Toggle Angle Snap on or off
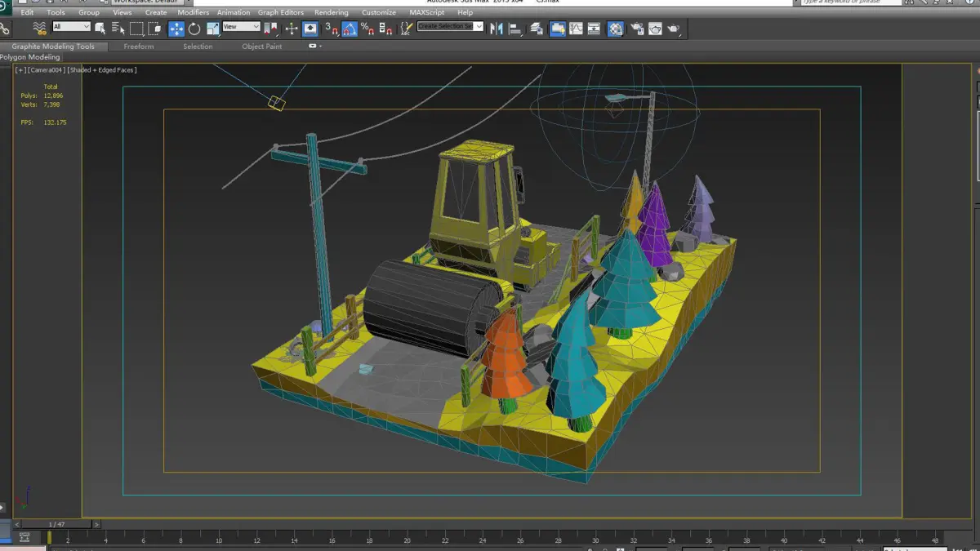980x551 pixels. (x=349, y=29)
